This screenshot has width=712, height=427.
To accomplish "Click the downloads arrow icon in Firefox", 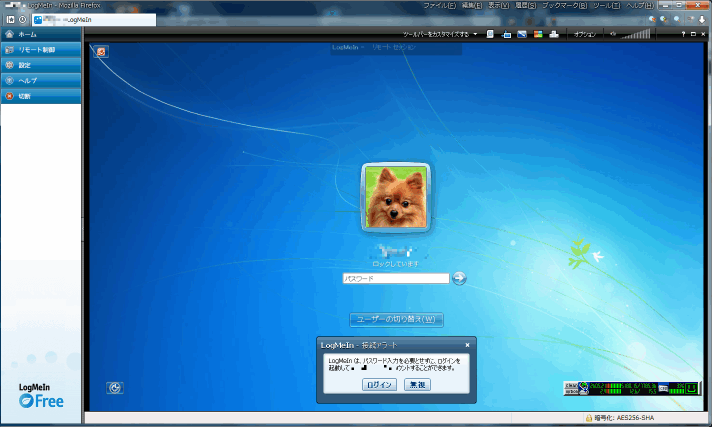I will point(702,20).
